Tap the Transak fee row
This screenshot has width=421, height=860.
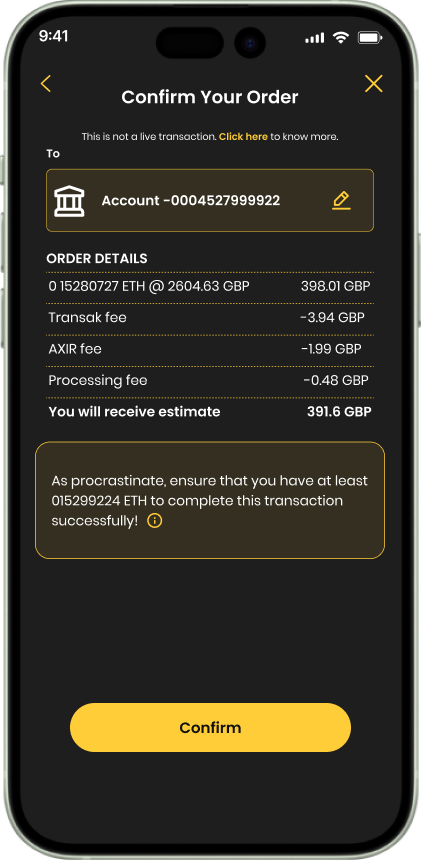(x=210, y=318)
